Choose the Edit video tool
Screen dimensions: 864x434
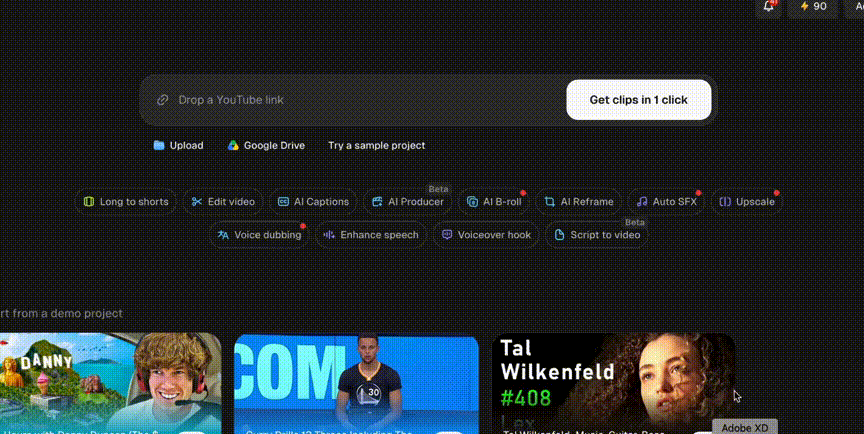click(223, 202)
